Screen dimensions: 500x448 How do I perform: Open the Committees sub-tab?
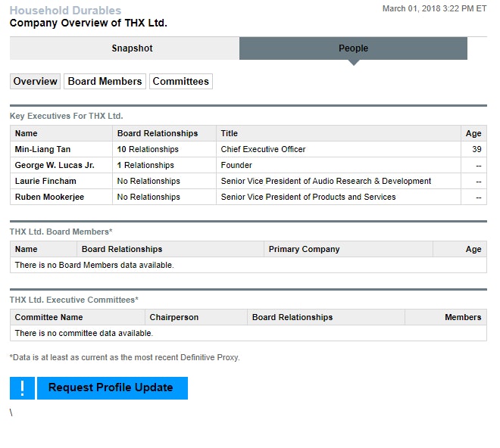click(180, 82)
